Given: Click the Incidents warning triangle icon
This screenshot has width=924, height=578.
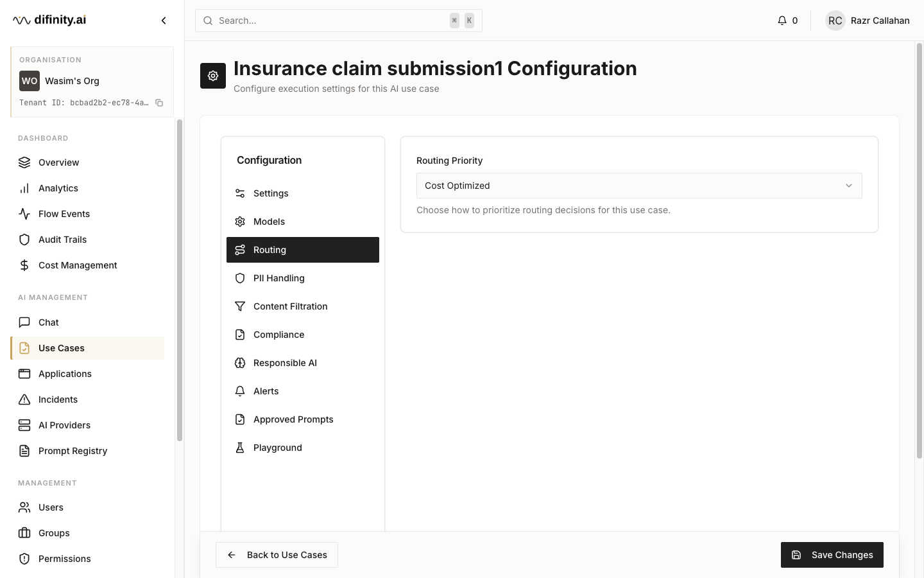Looking at the screenshot, I should 24,399.
